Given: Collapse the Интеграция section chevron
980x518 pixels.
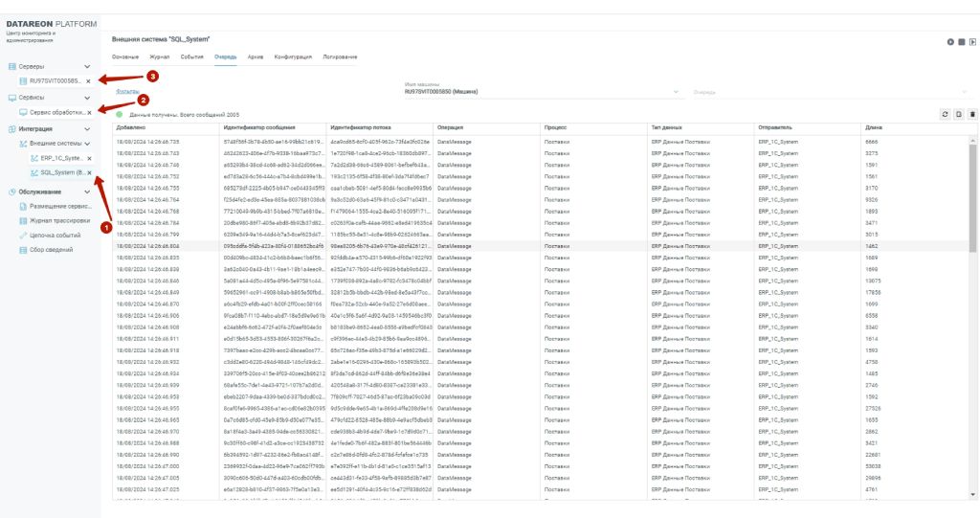Looking at the screenshot, I should (x=87, y=129).
